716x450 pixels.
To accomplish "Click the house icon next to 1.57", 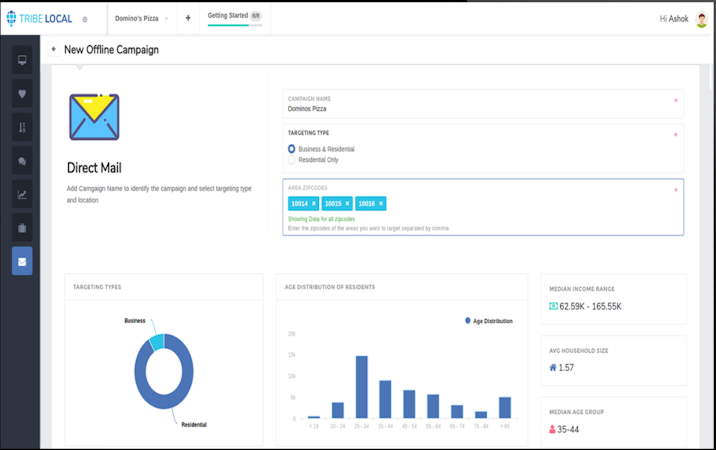I will (553, 367).
